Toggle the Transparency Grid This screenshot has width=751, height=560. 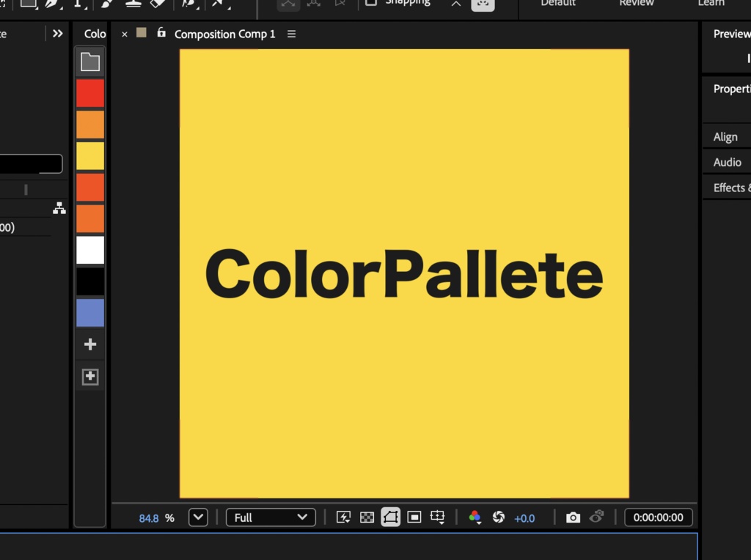coord(367,517)
